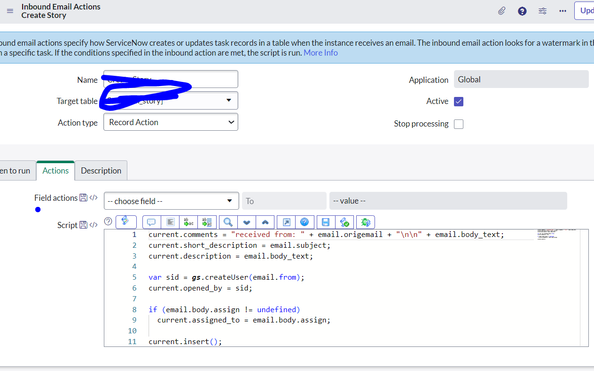This screenshot has height=371, width=594.
Task: Click save icon beside Script label
Action: tap(83, 225)
